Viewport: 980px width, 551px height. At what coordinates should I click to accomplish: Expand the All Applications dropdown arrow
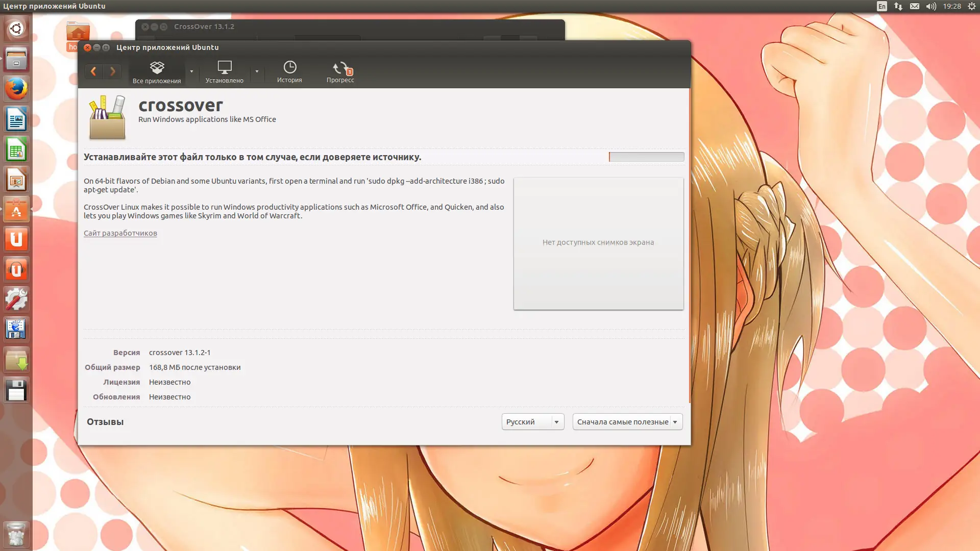(x=191, y=71)
